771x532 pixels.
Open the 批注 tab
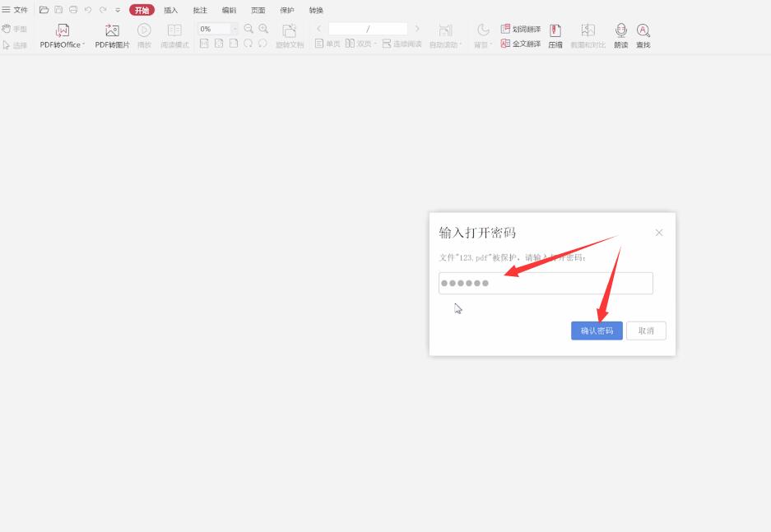point(200,11)
